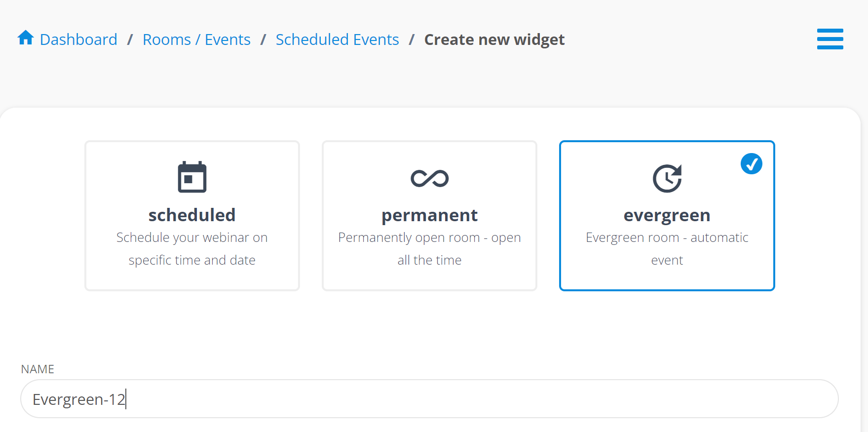Select the scheduled room type heading
The height and width of the screenshot is (432, 868).
(x=192, y=215)
